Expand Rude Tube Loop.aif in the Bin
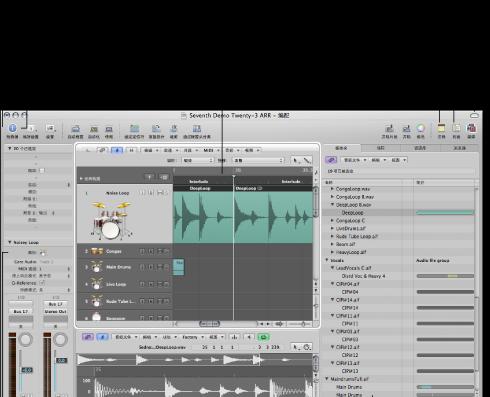 (x=332, y=236)
